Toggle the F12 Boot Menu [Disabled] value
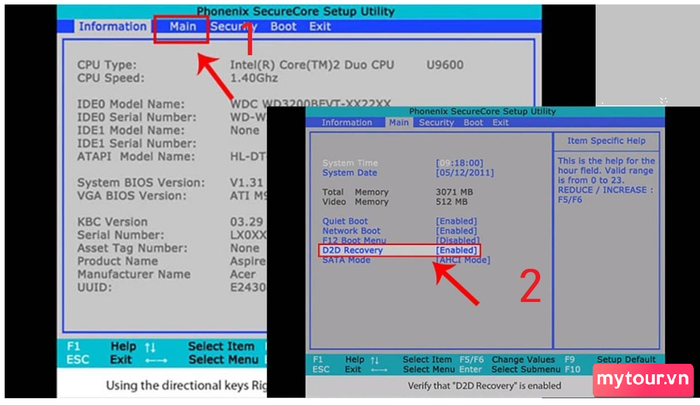The image size is (700, 405). 458,240
